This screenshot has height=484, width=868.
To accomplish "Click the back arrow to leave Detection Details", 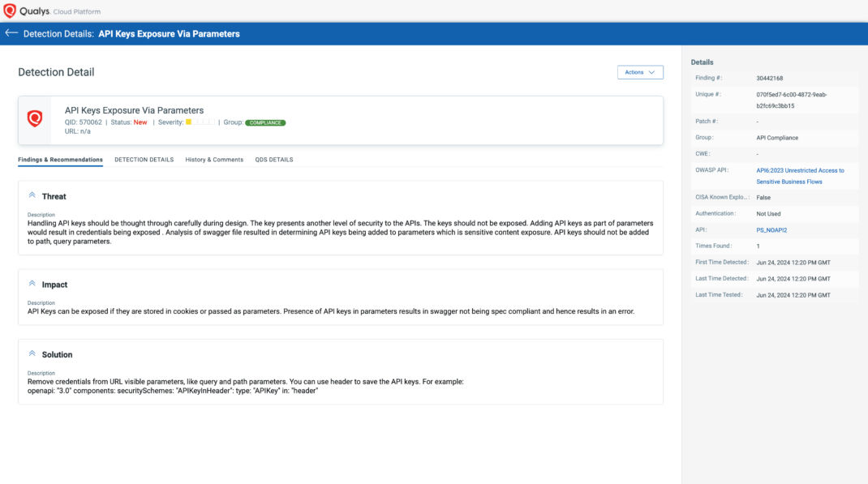I will 11,33.
